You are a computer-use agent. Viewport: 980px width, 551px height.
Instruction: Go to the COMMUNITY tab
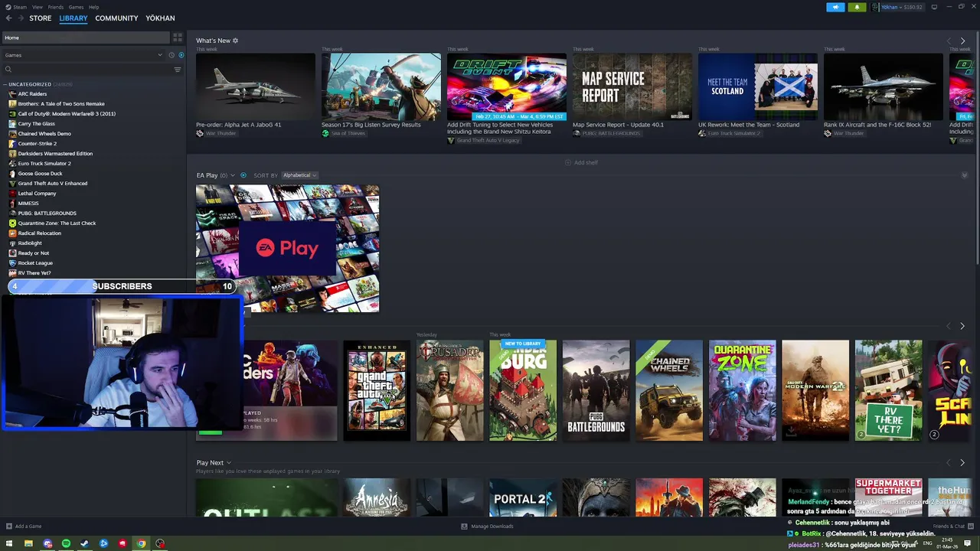click(116, 18)
